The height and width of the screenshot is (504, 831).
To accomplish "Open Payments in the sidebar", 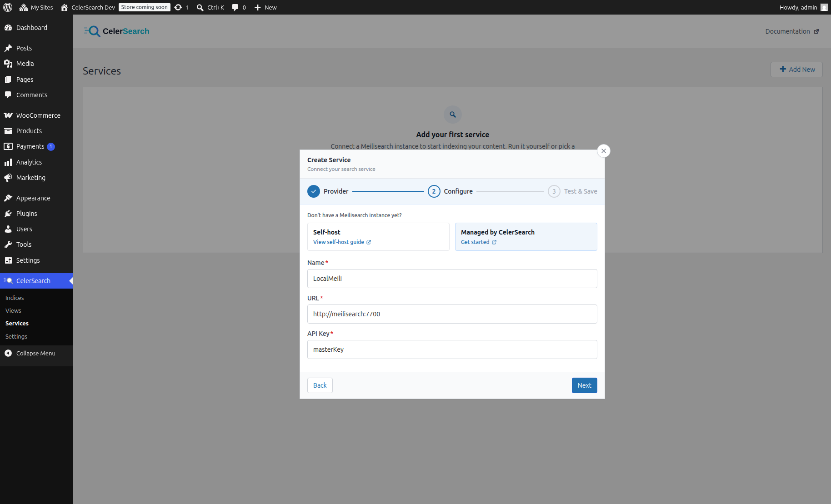I will coord(36,146).
